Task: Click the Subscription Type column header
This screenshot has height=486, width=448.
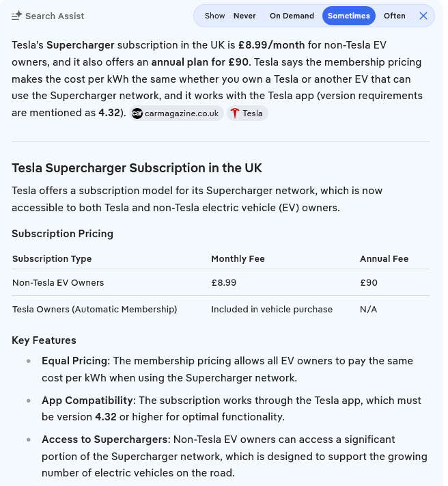Action: tap(52, 259)
